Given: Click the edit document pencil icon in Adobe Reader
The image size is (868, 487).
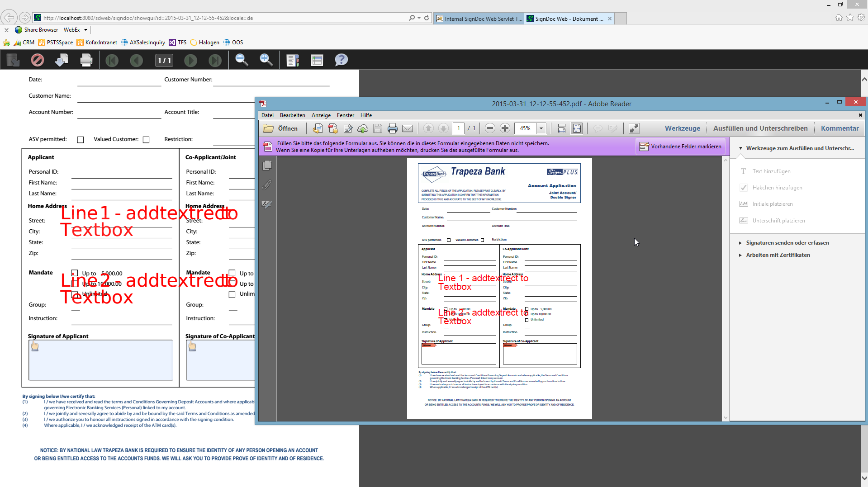Looking at the screenshot, I should [x=348, y=128].
